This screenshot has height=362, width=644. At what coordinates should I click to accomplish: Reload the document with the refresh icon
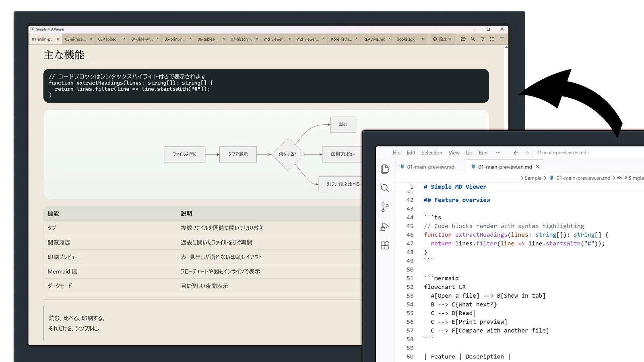tap(483, 39)
